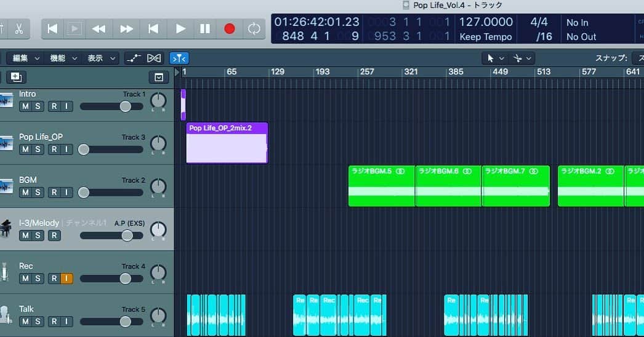644x337 pixels.
Task: Start playback with the Play button
Action: pos(180,29)
